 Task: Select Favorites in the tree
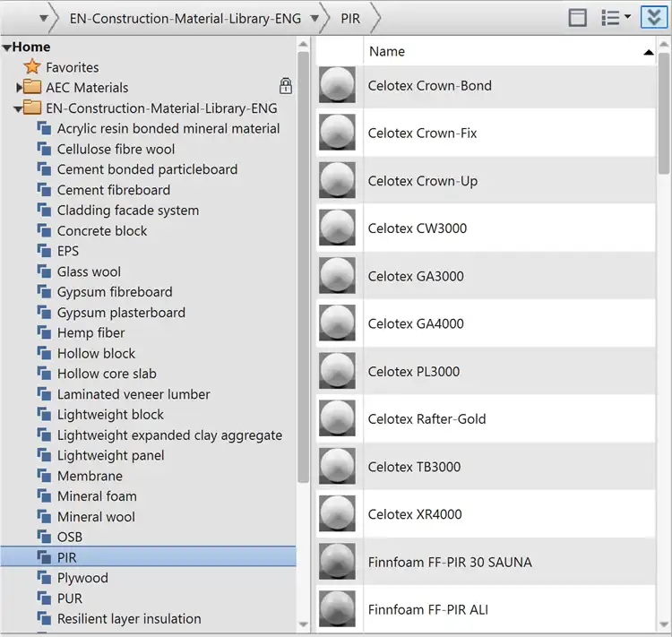tap(73, 67)
